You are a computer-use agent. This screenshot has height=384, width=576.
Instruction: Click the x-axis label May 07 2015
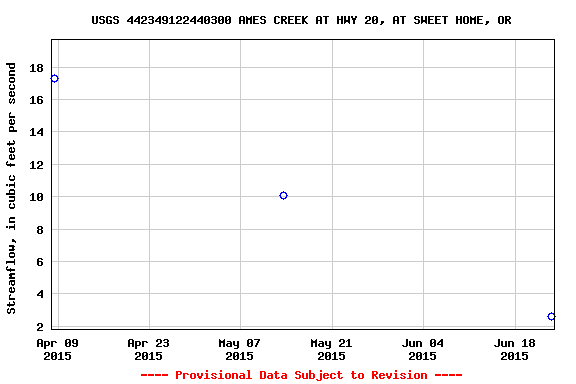pyautogui.click(x=240, y=349)
